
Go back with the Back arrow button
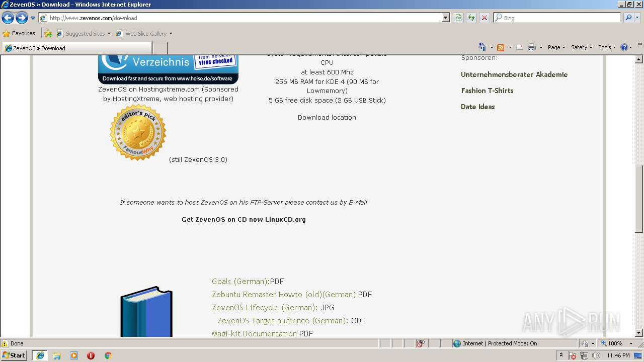8,18
